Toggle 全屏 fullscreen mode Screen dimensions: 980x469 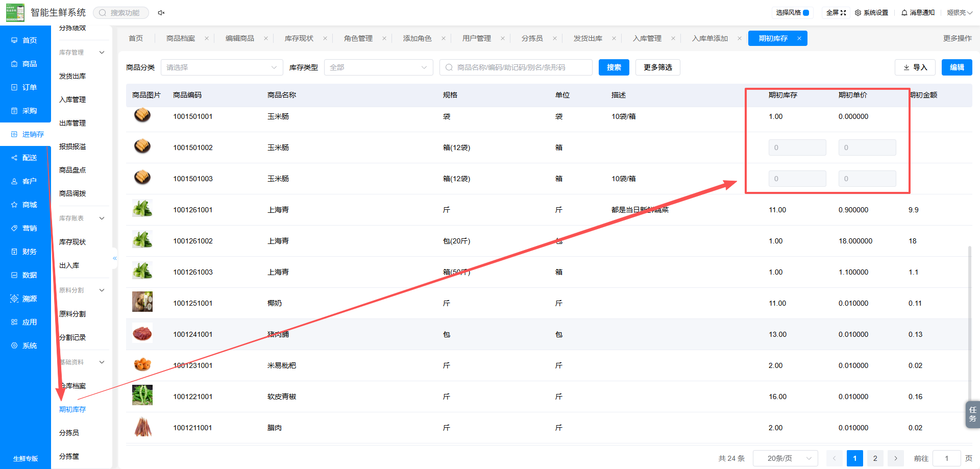point(836,13)
